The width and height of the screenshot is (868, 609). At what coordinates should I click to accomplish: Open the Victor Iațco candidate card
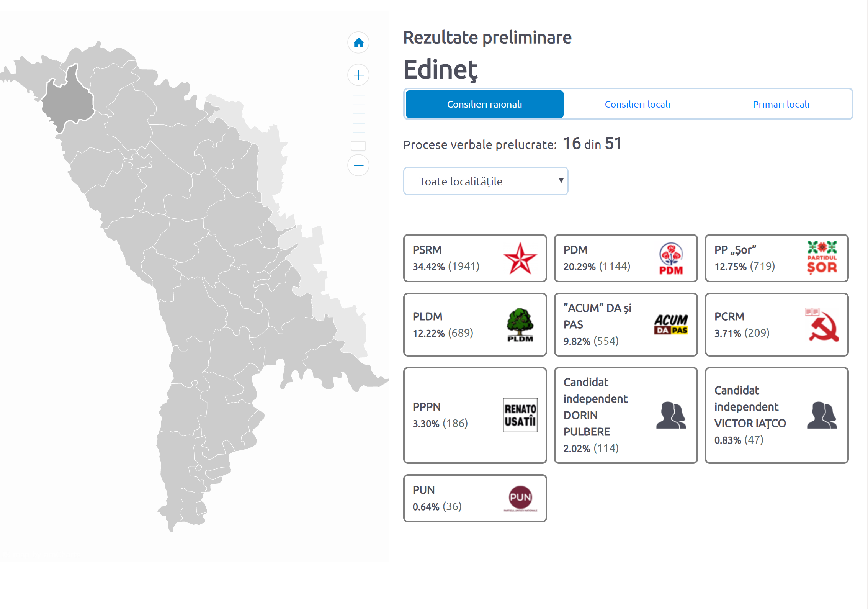776,415
